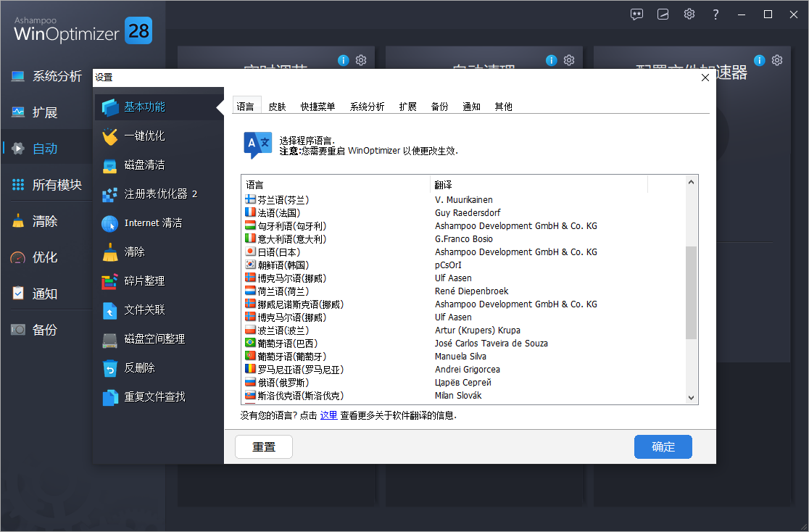The image size is (809, 532).
Task: Click the language list scrollbar thumb
Action: coord(692,293)
